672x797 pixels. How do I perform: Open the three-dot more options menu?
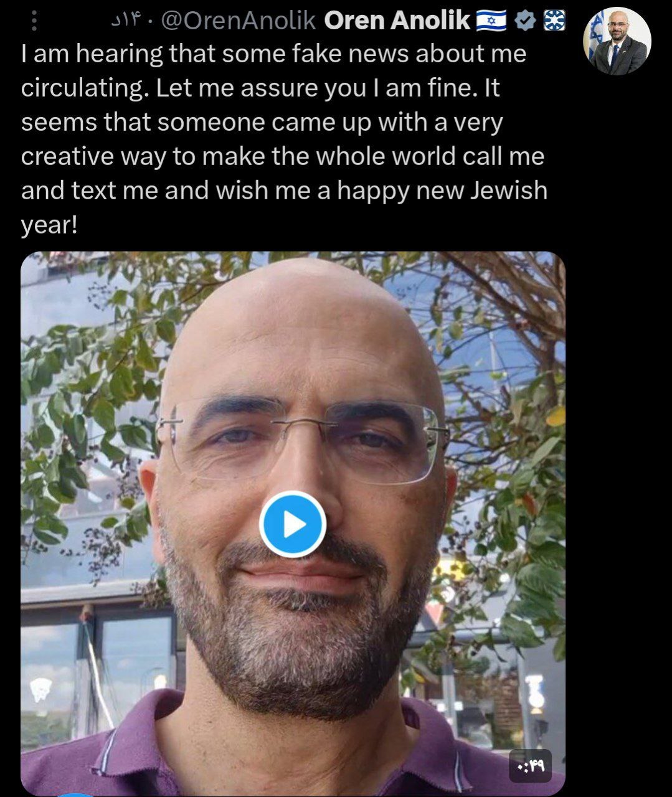point(34,21)
